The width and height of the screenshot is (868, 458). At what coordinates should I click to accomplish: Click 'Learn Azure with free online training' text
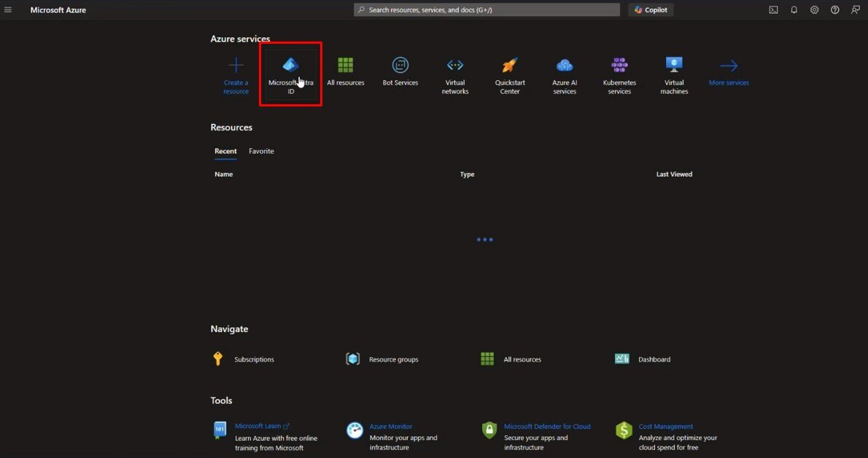click(276, 443)
